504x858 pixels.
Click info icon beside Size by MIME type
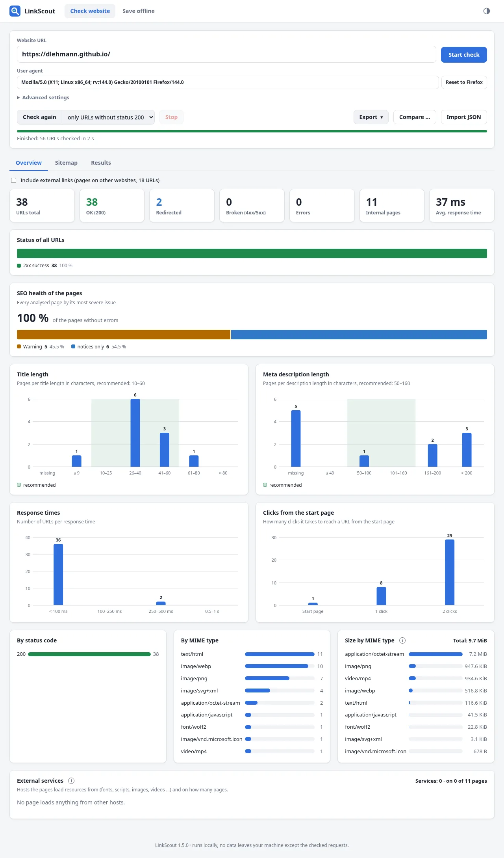402,640
